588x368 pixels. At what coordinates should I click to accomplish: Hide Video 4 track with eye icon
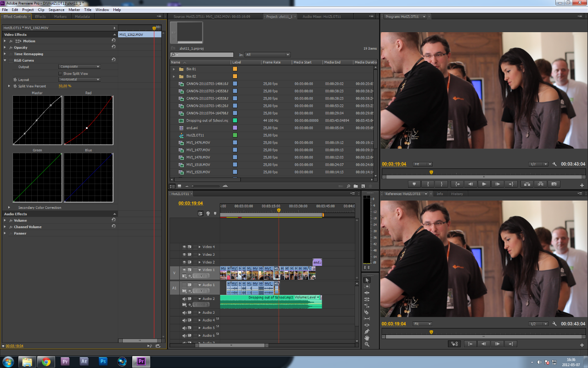click(x=184, y=247)
